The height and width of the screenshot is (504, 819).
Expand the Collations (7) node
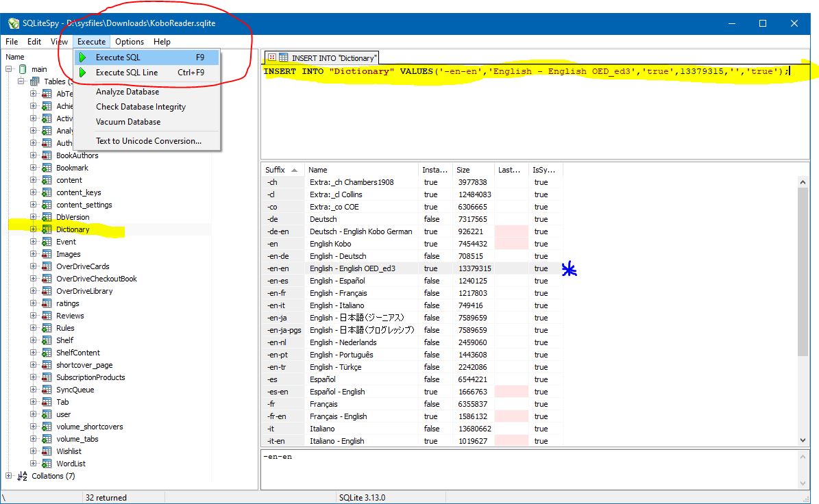tap(9, 476)
